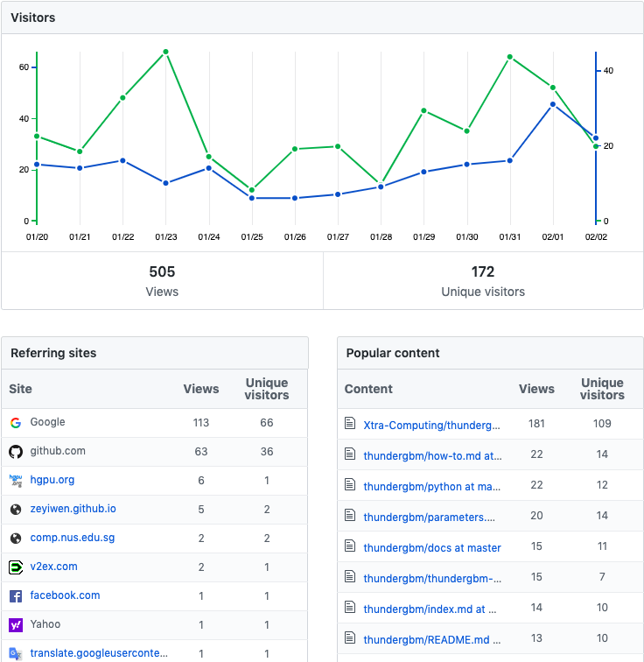Screen dimensions: 644x662
Task: Open the translate.googleuserconte... link
Action: 99,653
